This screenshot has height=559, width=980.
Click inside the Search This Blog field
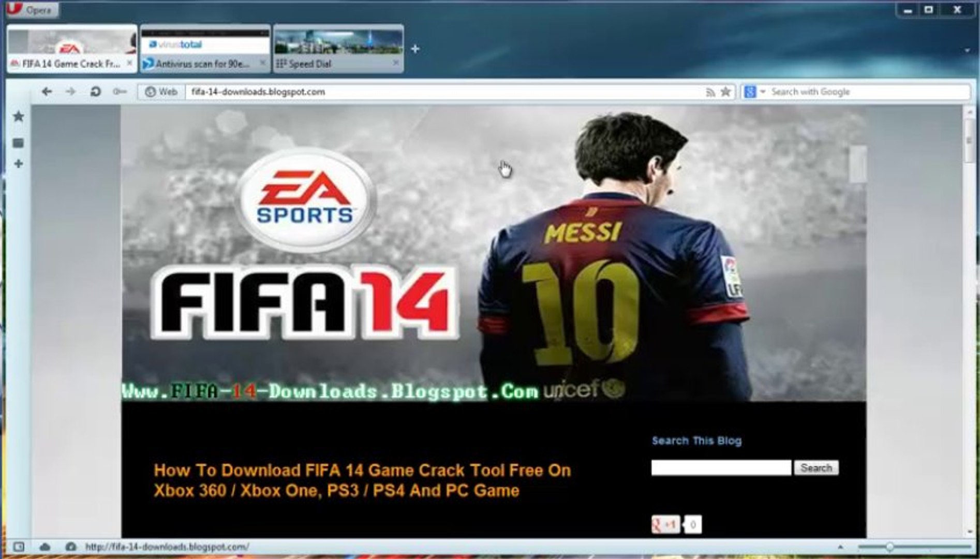(722, 467)
